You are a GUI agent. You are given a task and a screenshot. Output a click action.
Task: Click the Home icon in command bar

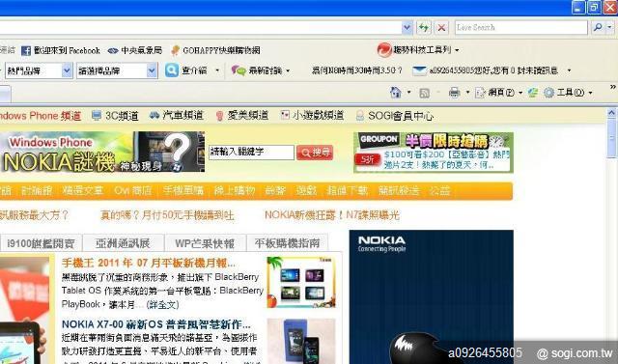click(x=396, y=93)
